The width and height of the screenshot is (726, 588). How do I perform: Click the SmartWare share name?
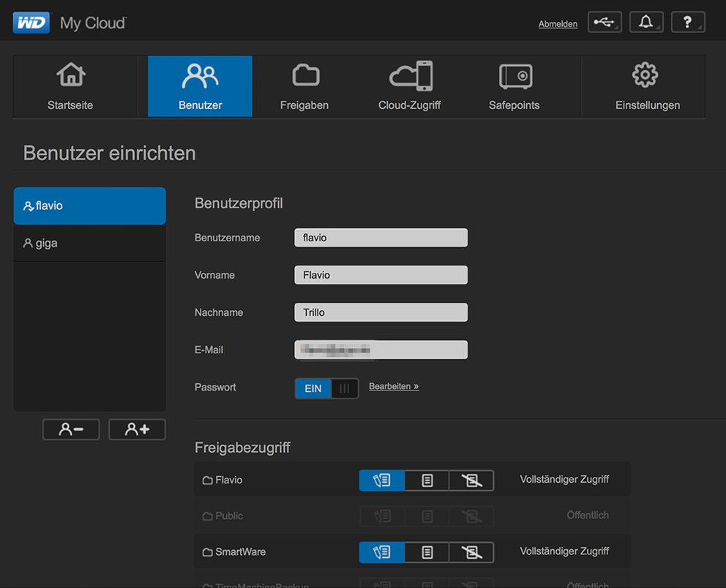click(x=241, y=552)
